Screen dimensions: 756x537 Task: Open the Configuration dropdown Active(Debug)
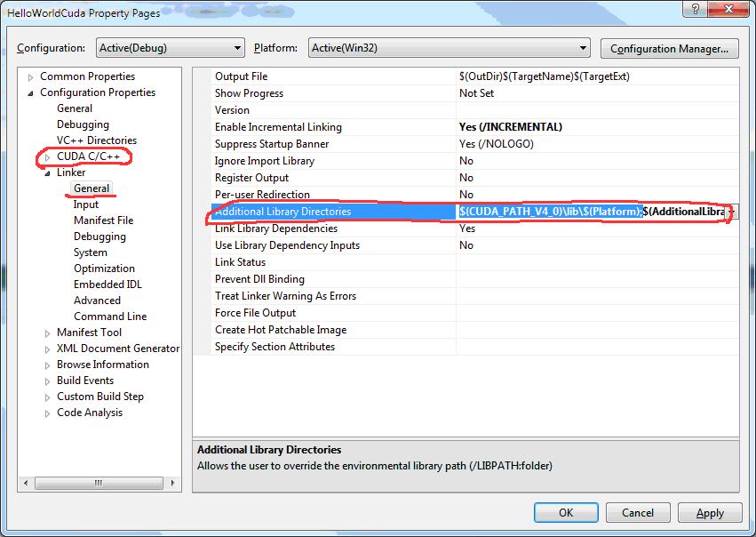171,48
